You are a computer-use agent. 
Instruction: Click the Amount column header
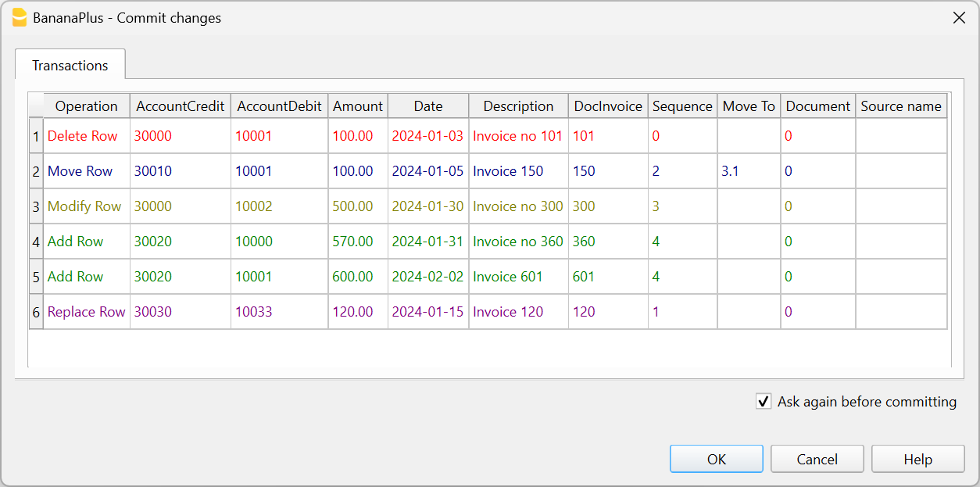pos(358,106)
